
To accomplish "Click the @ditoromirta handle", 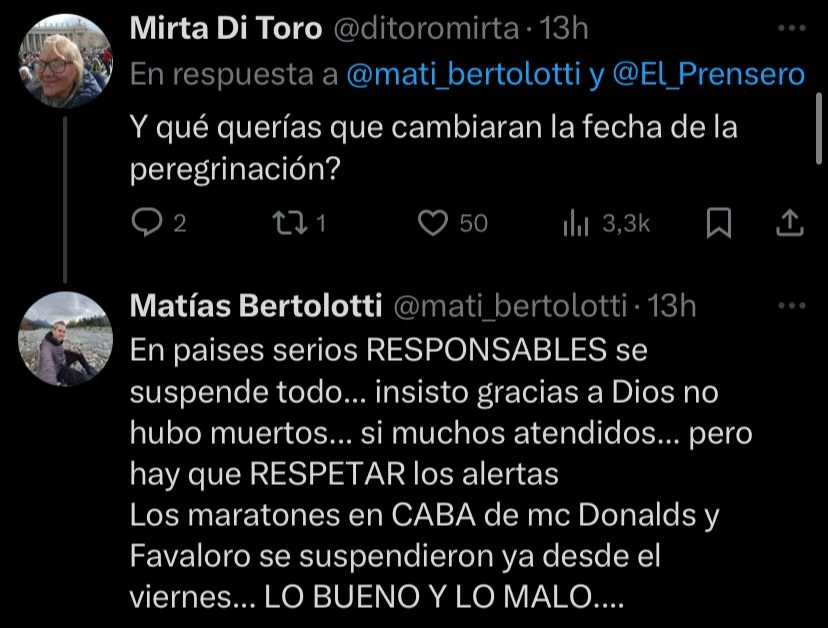I will 426,29.
